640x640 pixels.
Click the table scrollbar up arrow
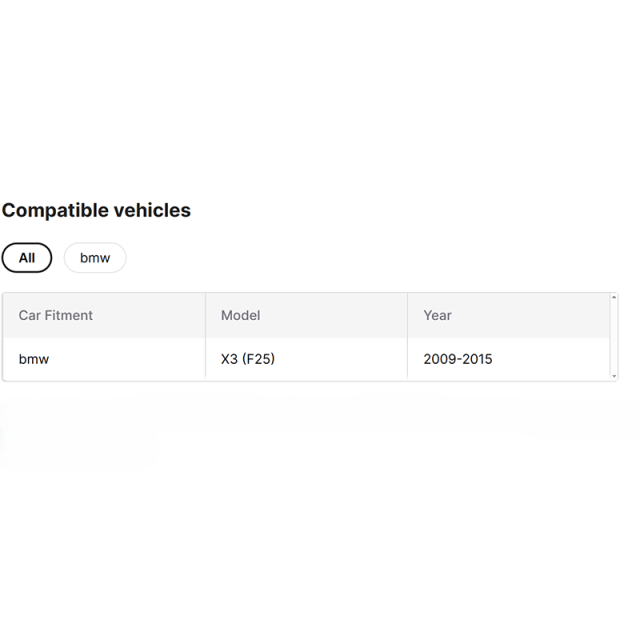coord(613,298)
